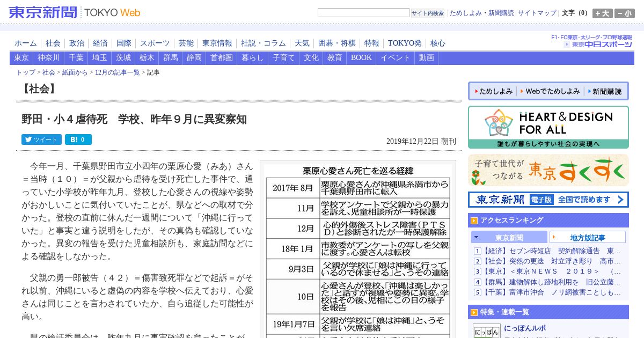644x338 pixels.
Task: Open 芸能 in main navigation
Action: point(186,43)
